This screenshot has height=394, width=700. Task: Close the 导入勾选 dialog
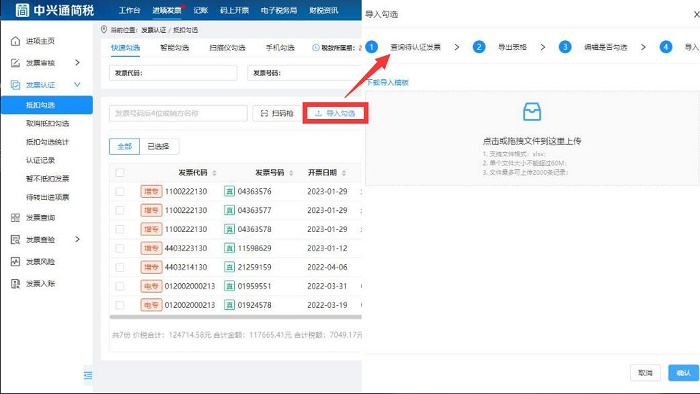coord(696,14)
